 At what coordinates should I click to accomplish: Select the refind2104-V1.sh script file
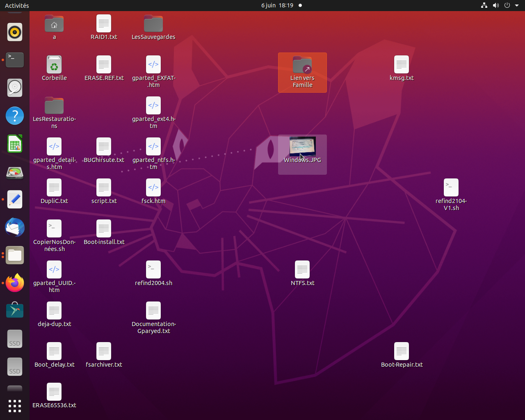[x=451, y=188]
